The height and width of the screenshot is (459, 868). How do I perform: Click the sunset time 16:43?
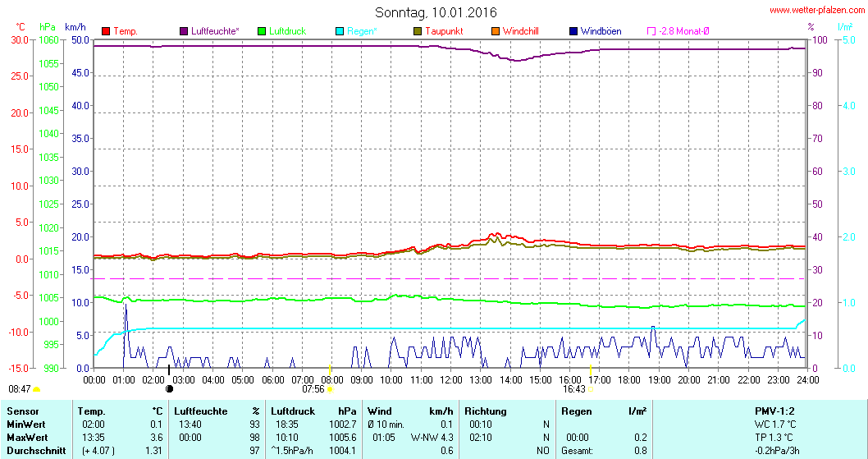click(574, 389)
